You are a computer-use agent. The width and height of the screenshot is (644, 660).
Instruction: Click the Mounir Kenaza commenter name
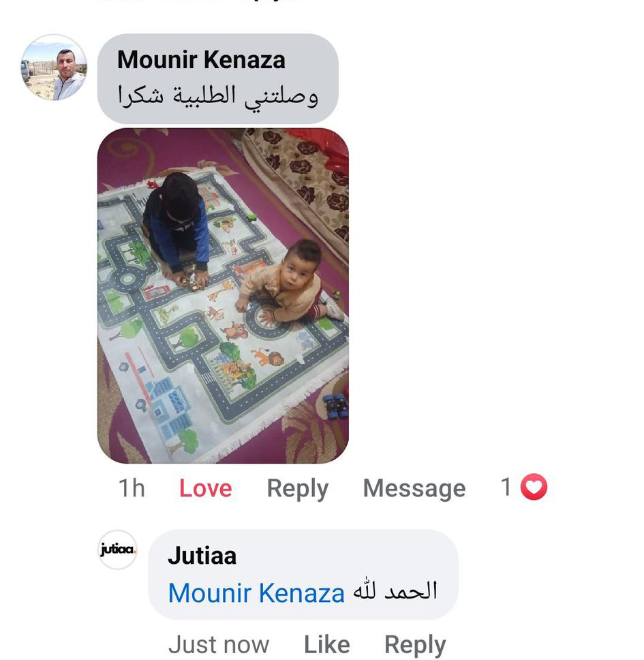(201, 60)
